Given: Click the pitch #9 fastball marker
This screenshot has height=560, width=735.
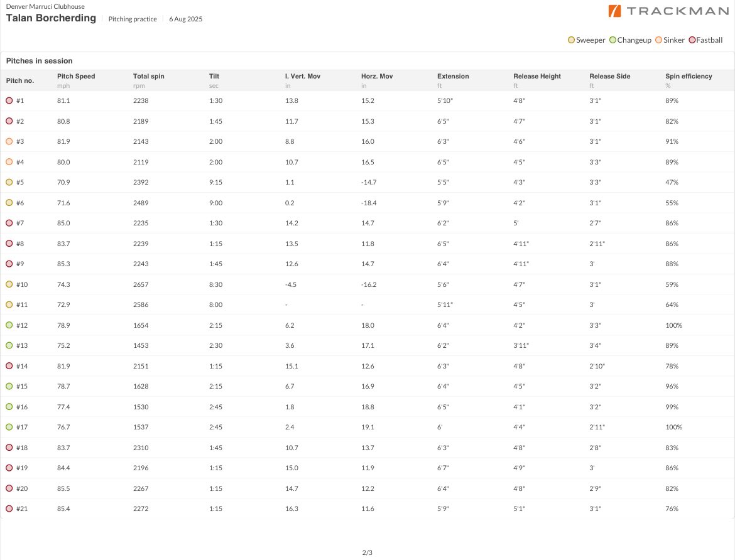Looking at the screenshot, I should [9, 264].
